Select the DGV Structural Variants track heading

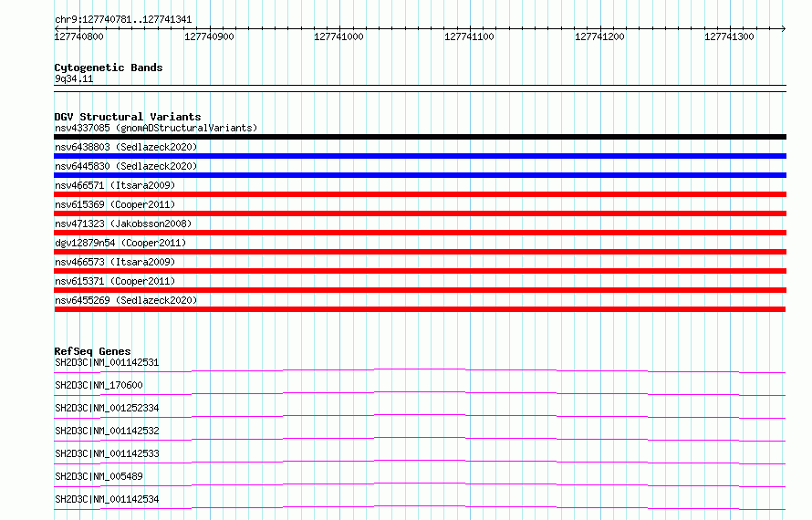coord(128,117)
